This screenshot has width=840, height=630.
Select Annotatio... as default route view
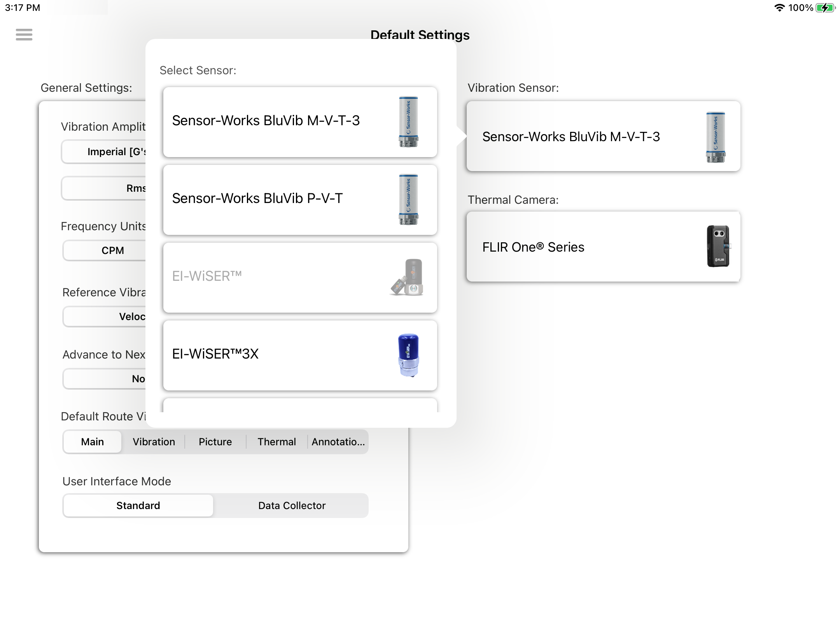[338, 442]
